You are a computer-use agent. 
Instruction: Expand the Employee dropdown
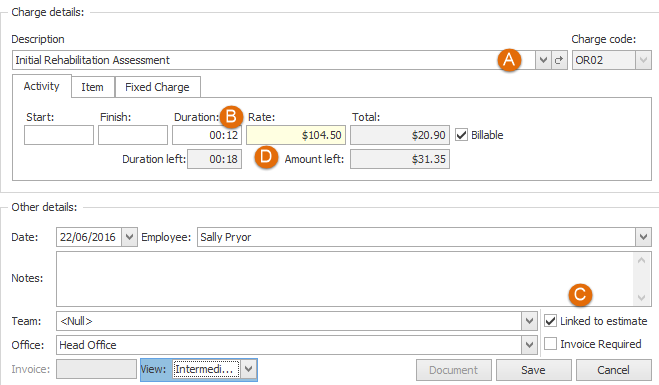643,237
